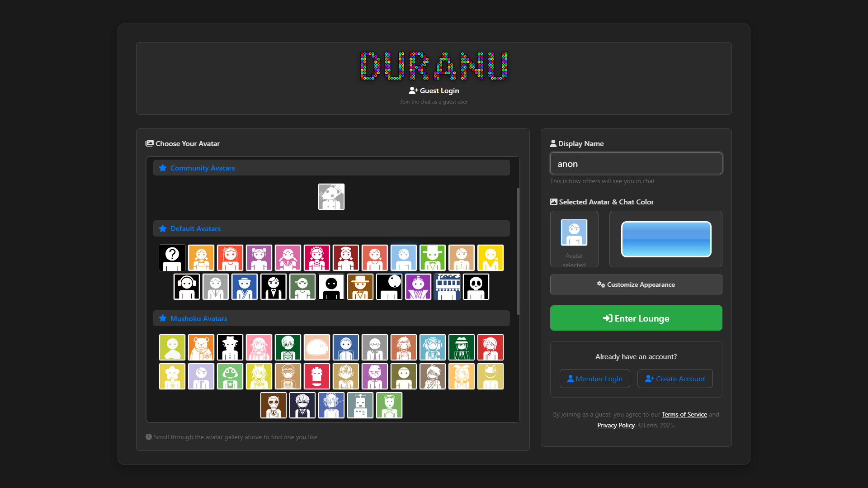Select the green top hat avatar
Viewport: 868px width, 488px height.
pyautogui.click(x=432, y=258)
